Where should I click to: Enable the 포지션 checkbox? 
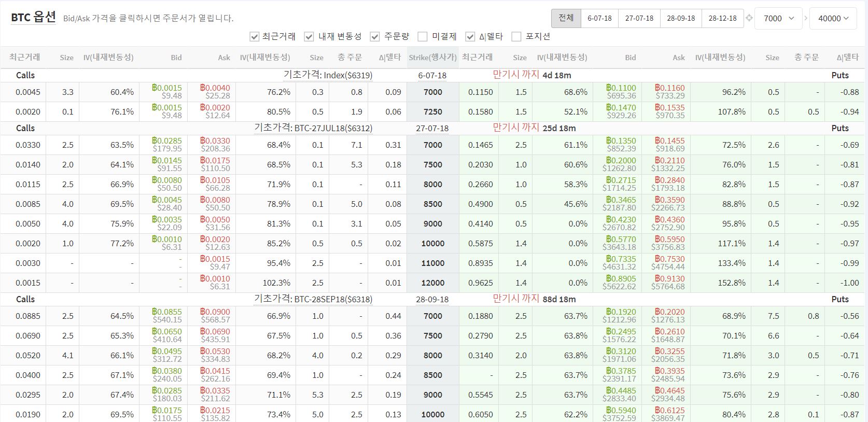[x=516, y=36]
